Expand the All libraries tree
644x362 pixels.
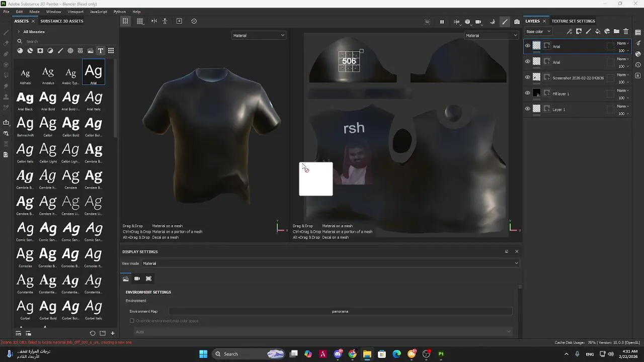(x=19, y=32)
